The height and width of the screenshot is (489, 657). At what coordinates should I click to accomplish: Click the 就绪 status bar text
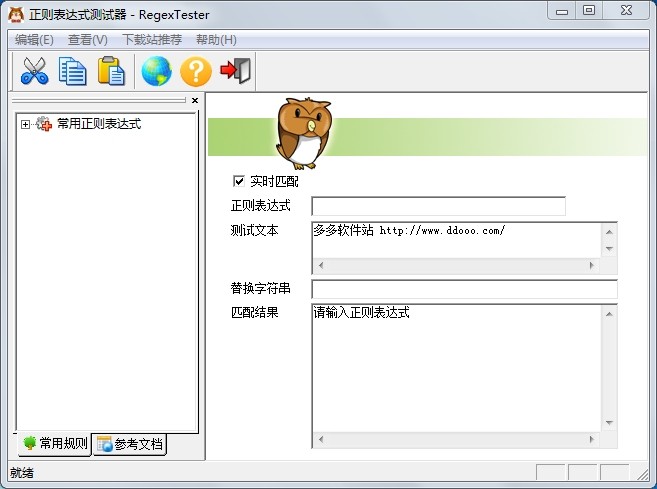[22, 473]
